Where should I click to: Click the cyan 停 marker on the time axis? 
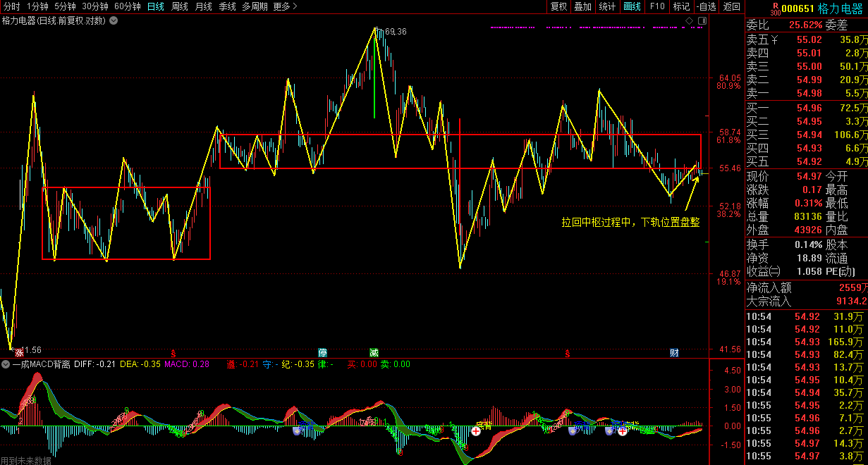point(322,352)
